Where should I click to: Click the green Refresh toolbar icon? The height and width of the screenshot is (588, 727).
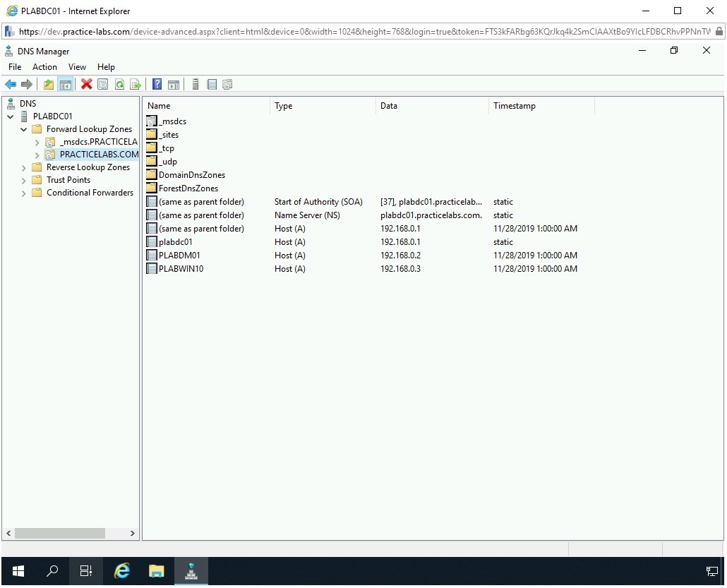coord(119,85)
